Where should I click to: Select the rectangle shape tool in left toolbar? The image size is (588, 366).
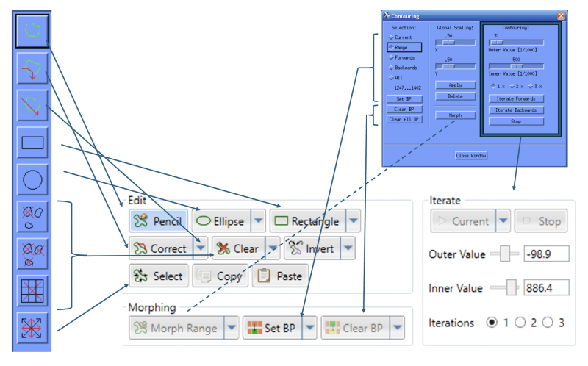click(32, 143)
